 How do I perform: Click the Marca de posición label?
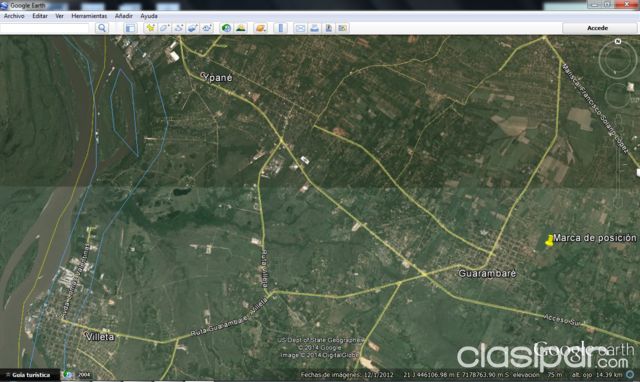coord(595,238)
